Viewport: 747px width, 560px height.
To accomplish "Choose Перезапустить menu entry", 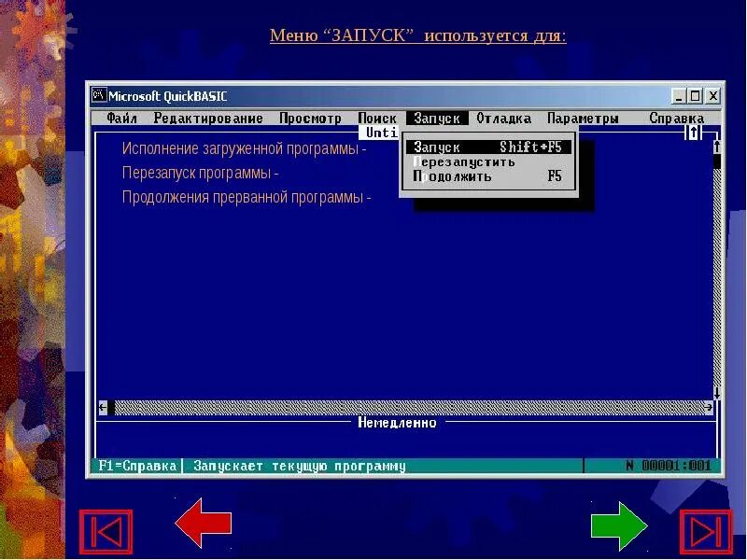I will [x=488, y=161].
